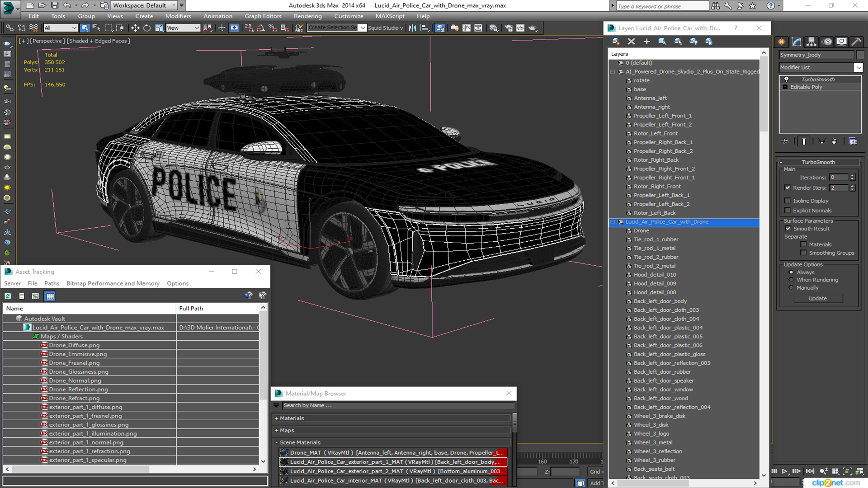The image size is (868, 488).
Task: Open the Paths menu in Asset Tracking
Action: [x=52, y=284]
